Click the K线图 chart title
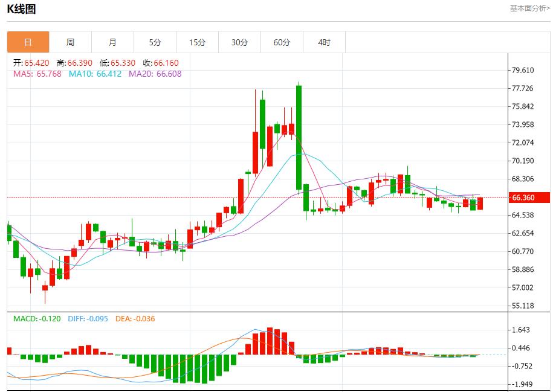The width and height of the screenshot is (553, 392). click(x=20, y=9)
